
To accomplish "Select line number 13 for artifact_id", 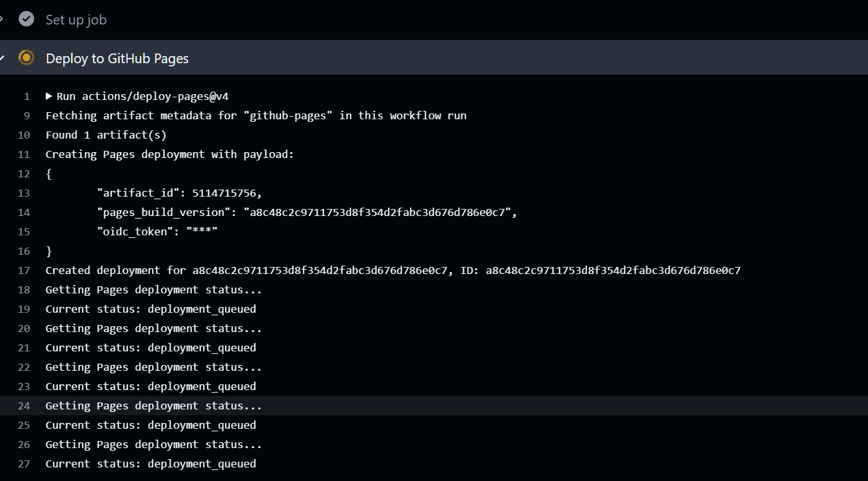I will [24, 193].
